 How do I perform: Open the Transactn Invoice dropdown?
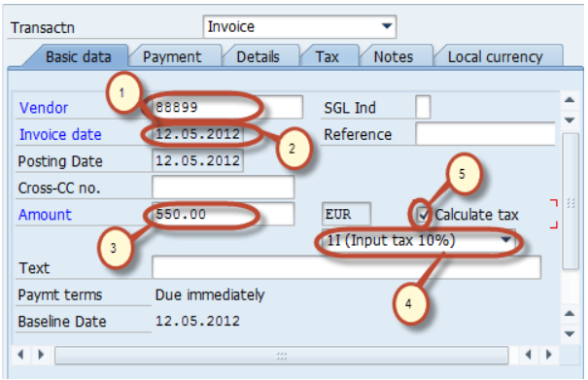point(299,26)
